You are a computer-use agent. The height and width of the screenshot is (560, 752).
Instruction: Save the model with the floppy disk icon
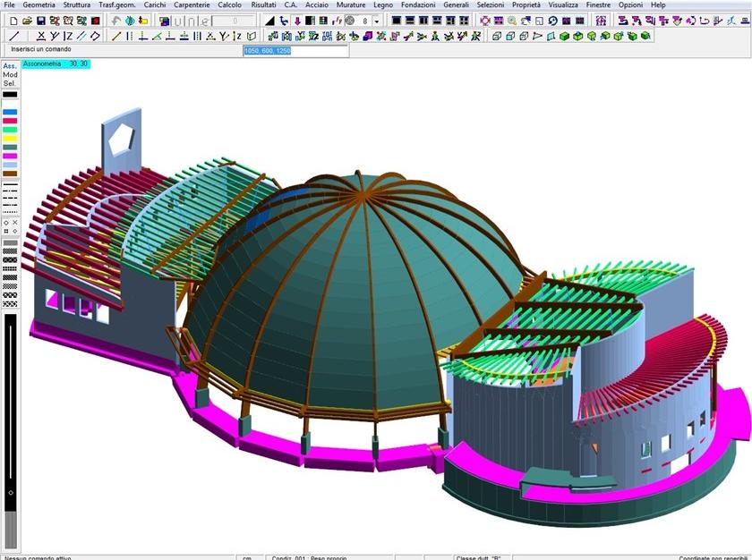(40, 21)
